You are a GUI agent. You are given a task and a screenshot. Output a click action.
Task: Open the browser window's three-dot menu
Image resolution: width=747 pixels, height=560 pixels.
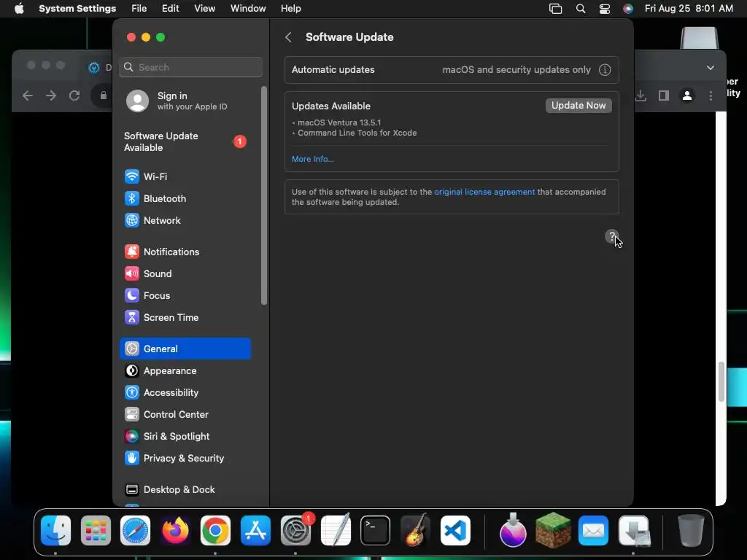[711, 96]
